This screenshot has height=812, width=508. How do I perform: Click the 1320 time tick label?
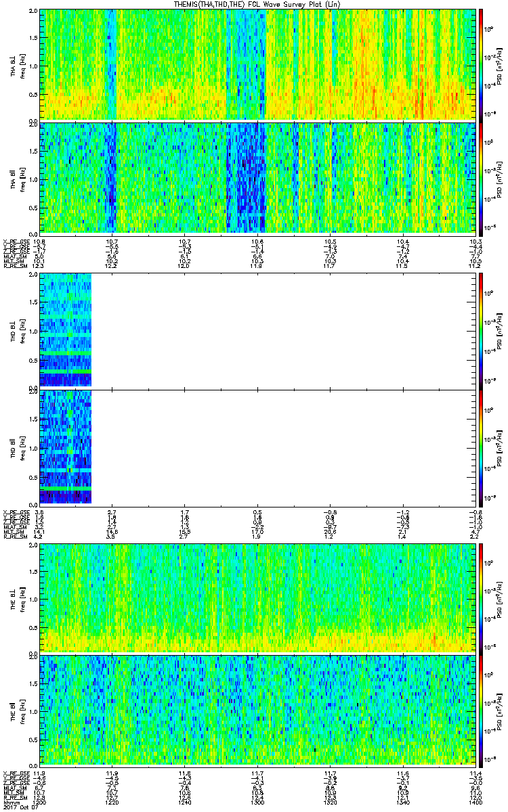tap(330, 802)
